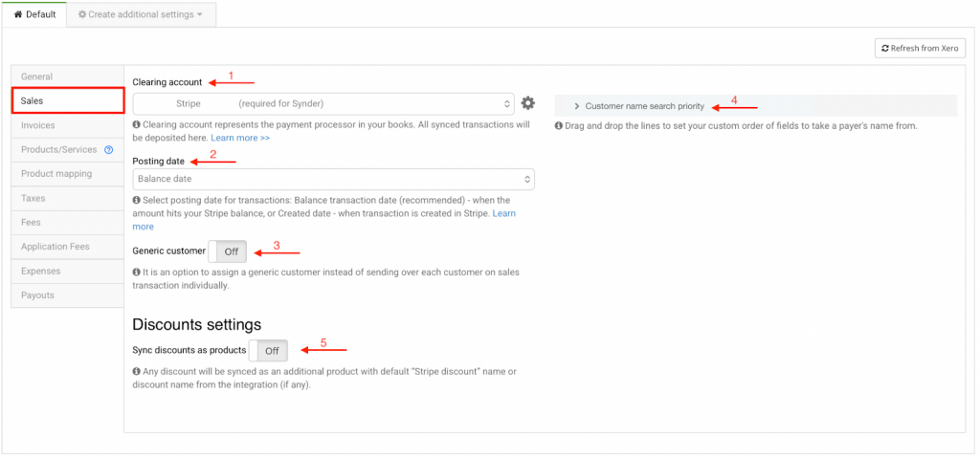
Task: Open the Fees settings tab
Action: pyautogui.click(x=32, y=222)
